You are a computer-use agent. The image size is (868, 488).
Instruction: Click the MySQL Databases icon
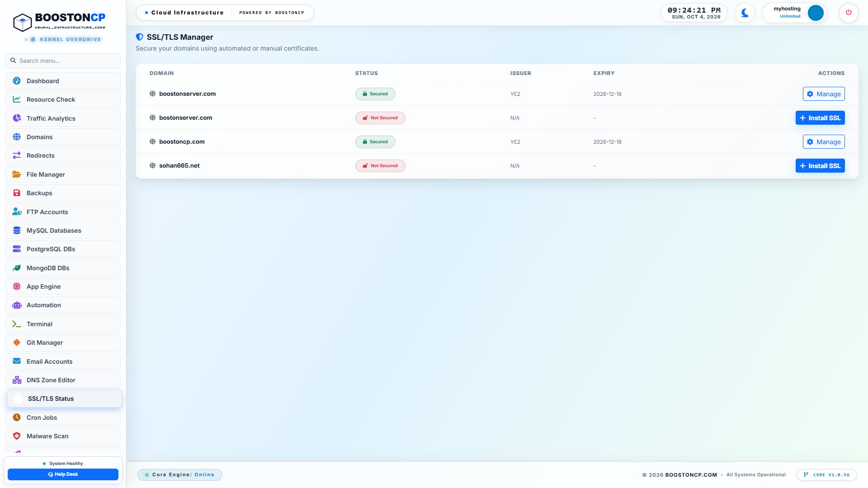pyautogui.click(x=17, y=230)
